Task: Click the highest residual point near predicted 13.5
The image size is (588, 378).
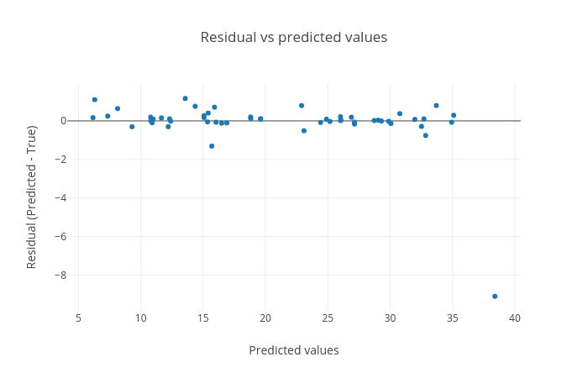Action: click(186, 98)
